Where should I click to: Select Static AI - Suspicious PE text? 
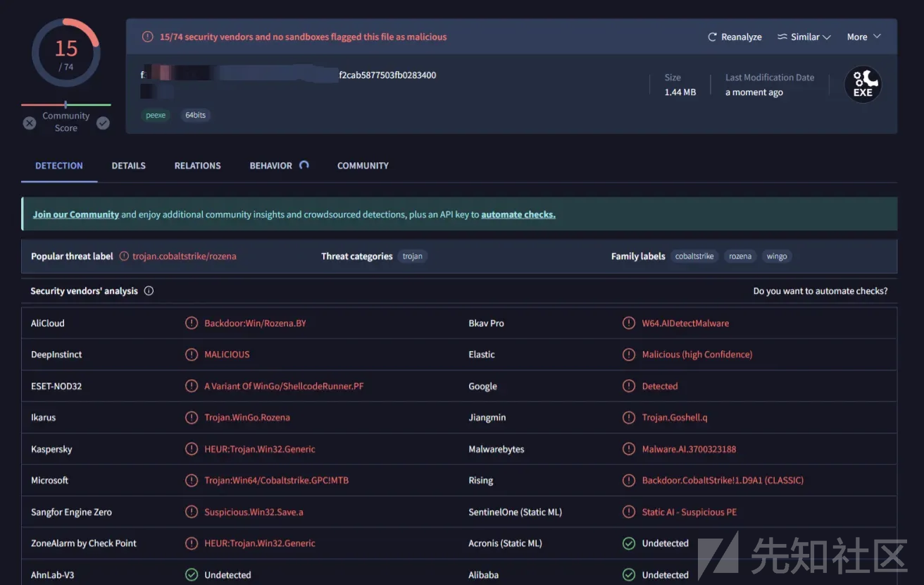689,512
